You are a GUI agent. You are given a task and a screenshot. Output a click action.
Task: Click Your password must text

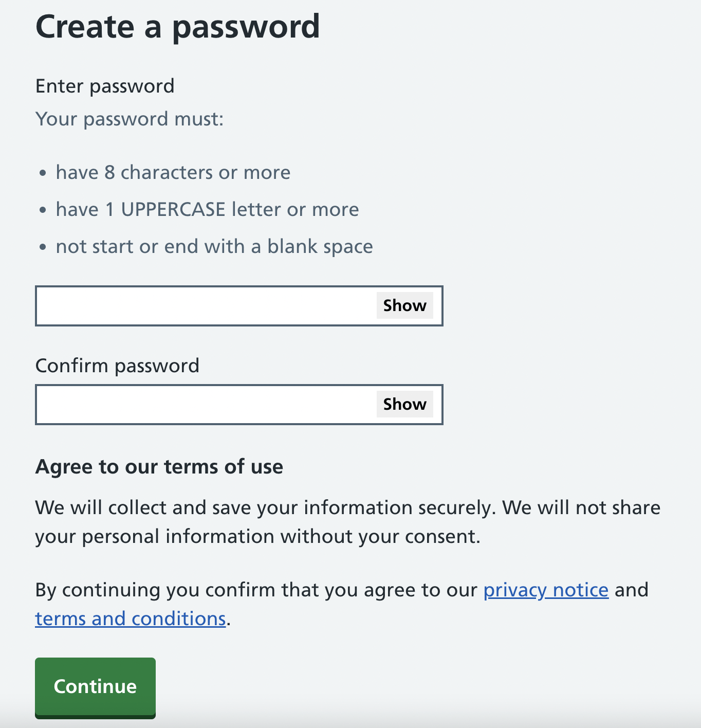[x=128, y=119]
